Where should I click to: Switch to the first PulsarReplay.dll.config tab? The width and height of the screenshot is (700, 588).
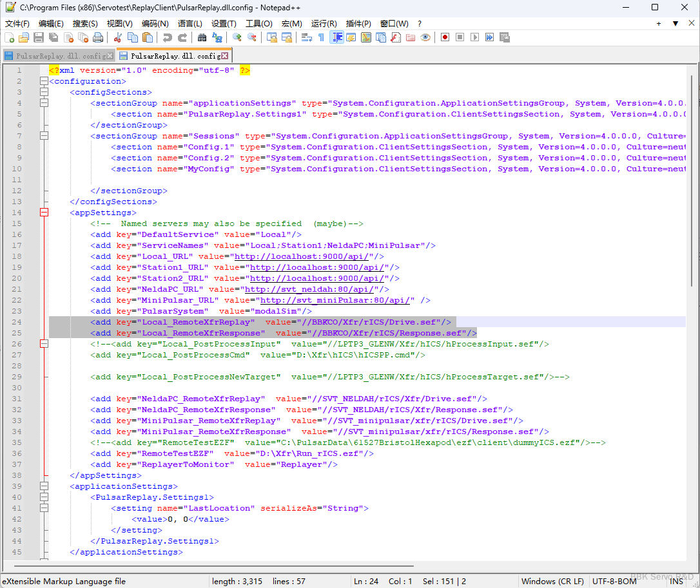[57, 56]
